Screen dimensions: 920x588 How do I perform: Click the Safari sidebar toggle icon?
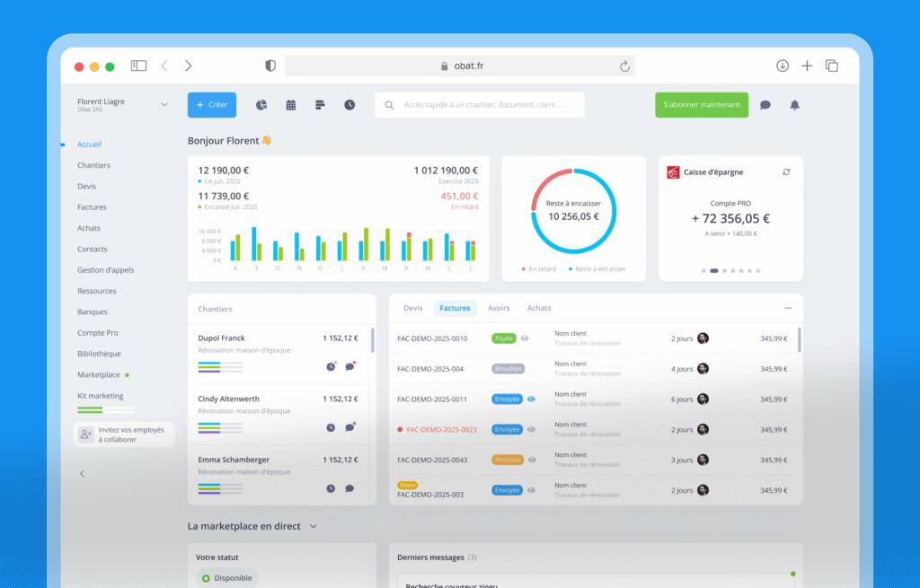coord(138,66)
